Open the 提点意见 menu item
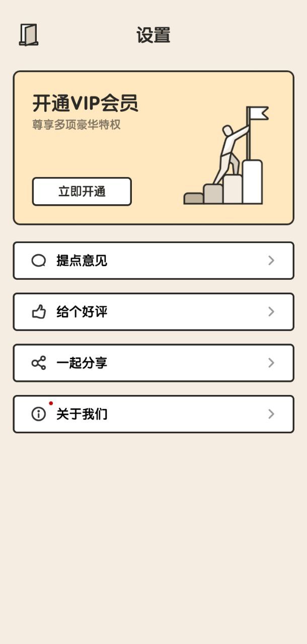Screen dimensions: 307x644 point(82,261)
